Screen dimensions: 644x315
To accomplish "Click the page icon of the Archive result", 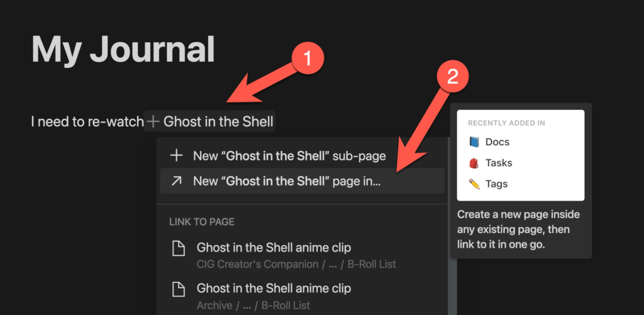I will [x=179, y=290].
